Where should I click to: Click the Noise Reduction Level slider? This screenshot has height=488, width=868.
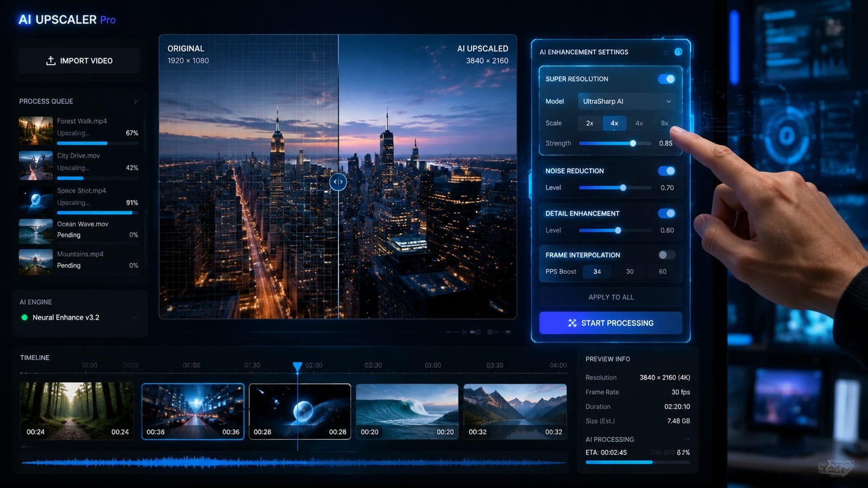coord(615,188)
